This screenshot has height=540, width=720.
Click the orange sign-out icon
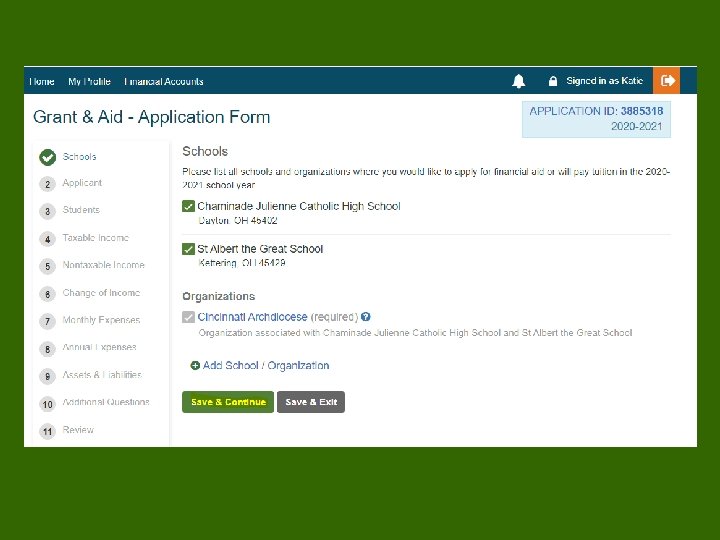pos(667,80)
